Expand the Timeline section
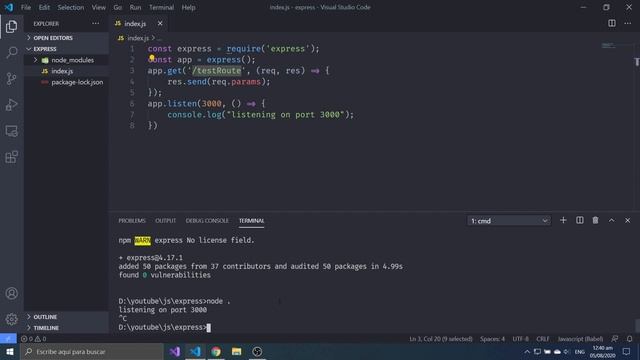Screen dimensions: 640x360 pyautogui.click(x=67, y=328)
